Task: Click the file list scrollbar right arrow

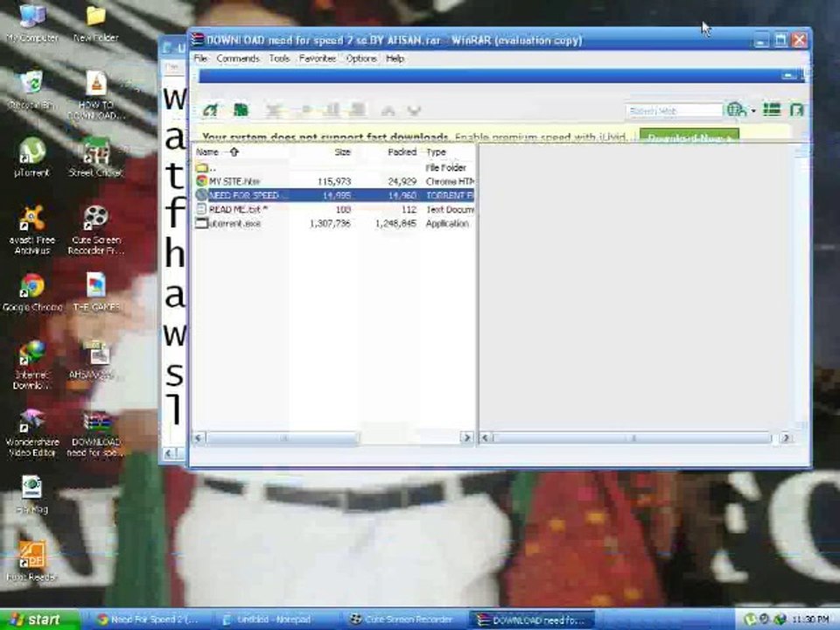Action: (466, 437)
